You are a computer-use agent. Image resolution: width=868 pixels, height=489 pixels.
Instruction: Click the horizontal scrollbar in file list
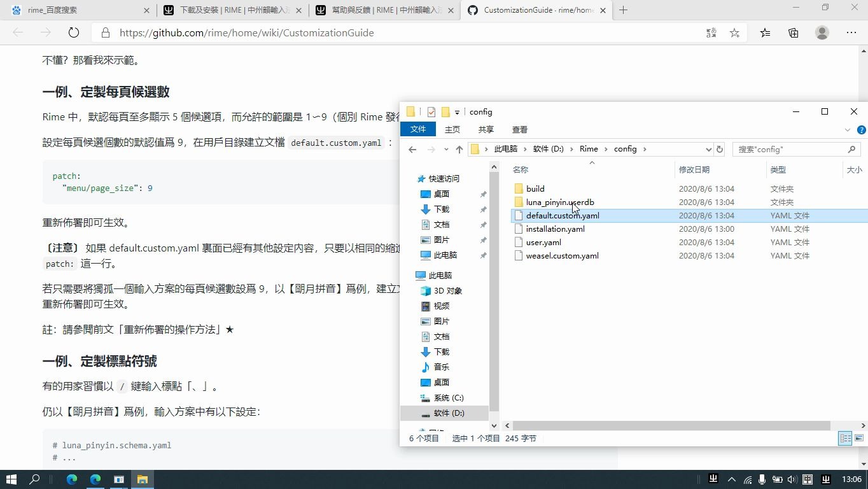pos(671,425)
